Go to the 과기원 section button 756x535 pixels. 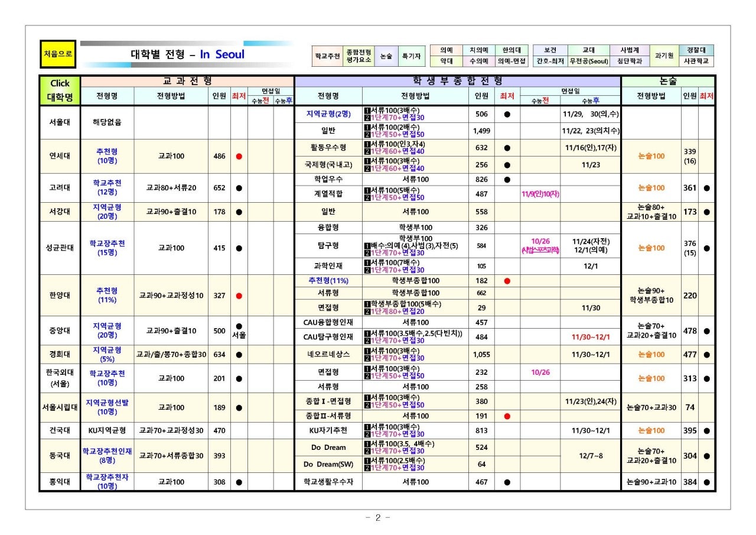[x=664, y=56]
